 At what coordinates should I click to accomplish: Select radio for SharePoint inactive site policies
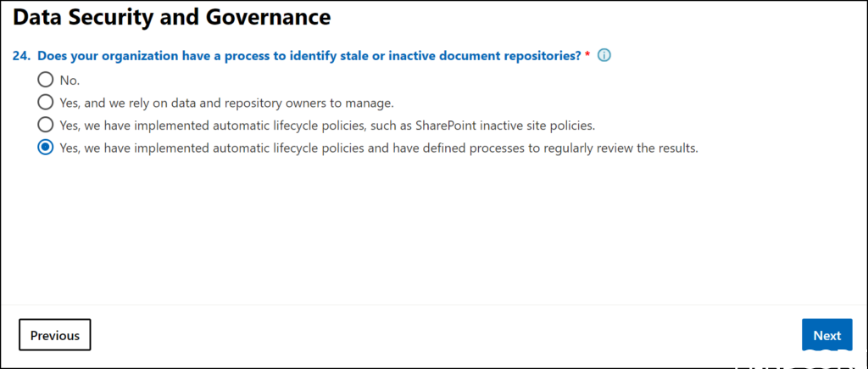(45, 125)
